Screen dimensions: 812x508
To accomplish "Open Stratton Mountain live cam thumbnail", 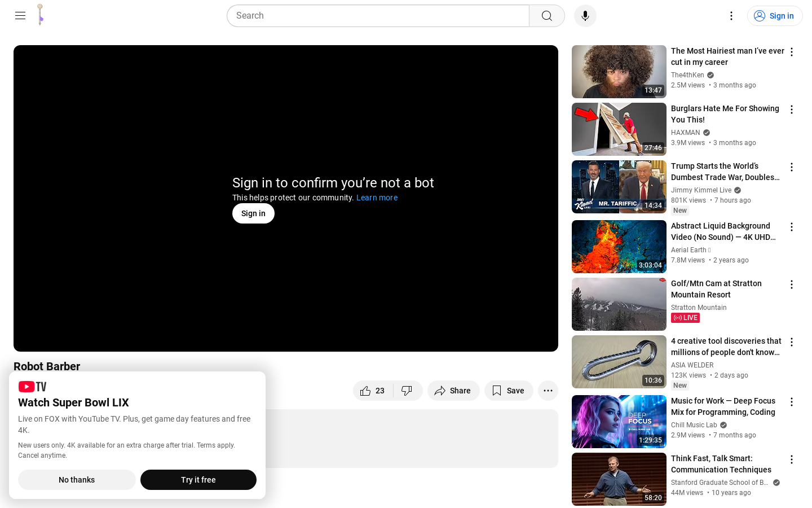I will tap(619, 304).
